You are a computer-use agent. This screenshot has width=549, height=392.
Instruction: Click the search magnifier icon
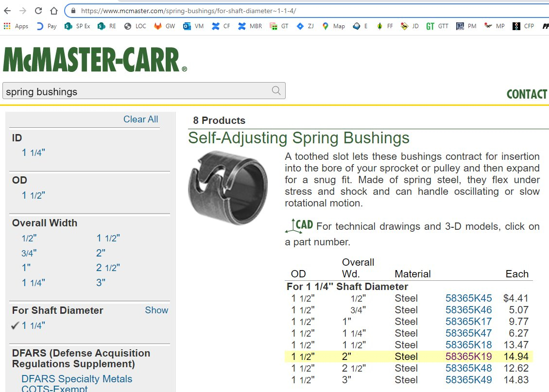[x=276, y=91]
